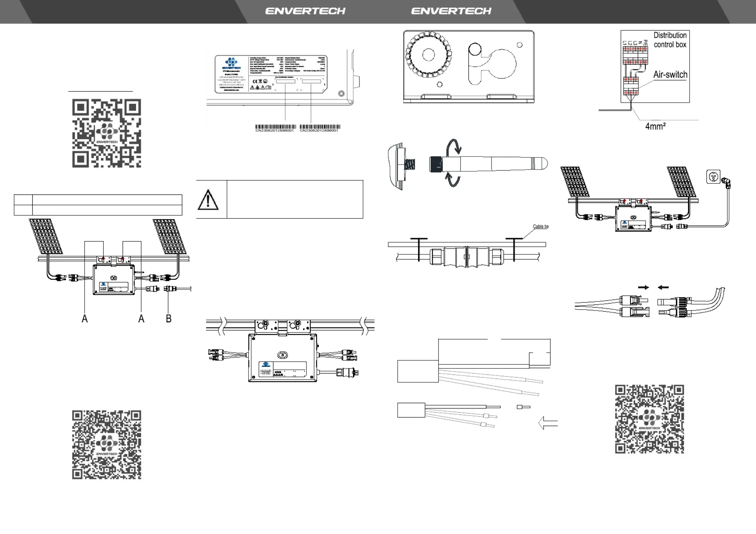Click the solid right-pointing connector arrow
This screenshot has height=534, width=756.
click(x=643, y=287)
